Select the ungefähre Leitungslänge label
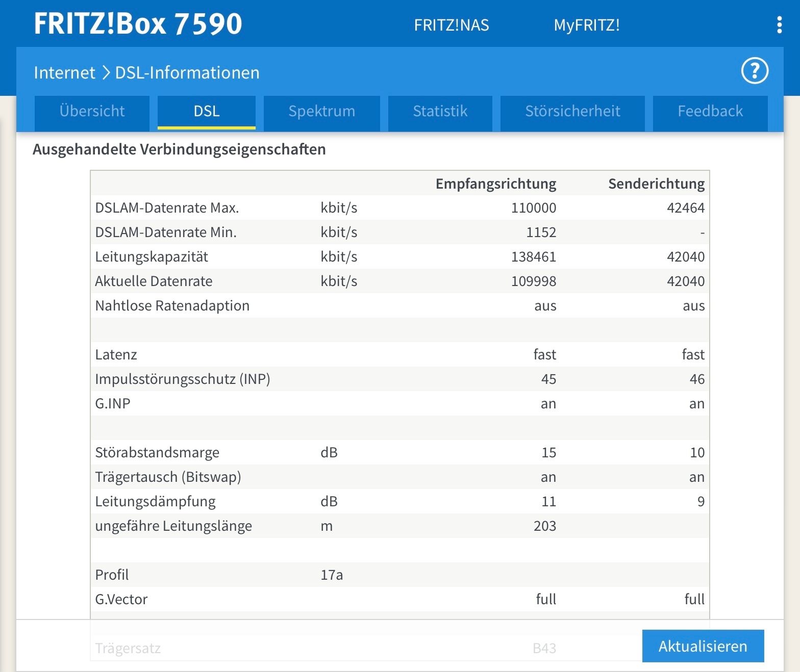800x672 pixels. (x=173, y=526)
